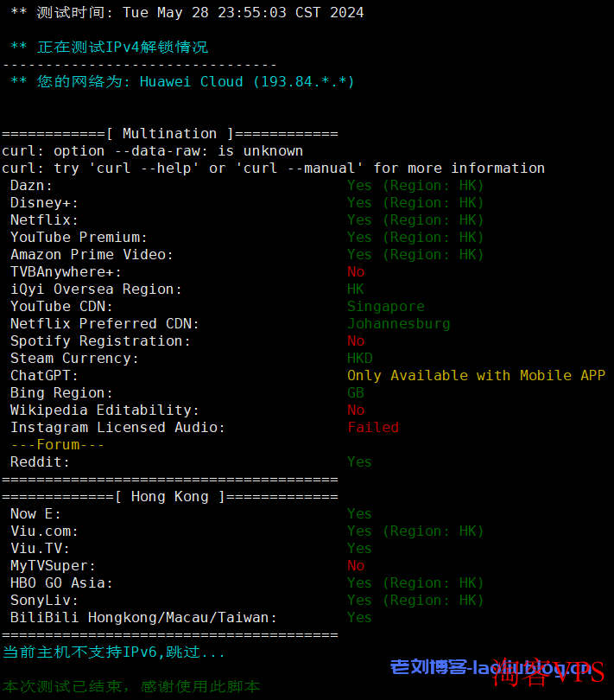Screen dimensions: 614x700
Task: Click the red No next to TVBAnywhere+
Action: (356, 271)
